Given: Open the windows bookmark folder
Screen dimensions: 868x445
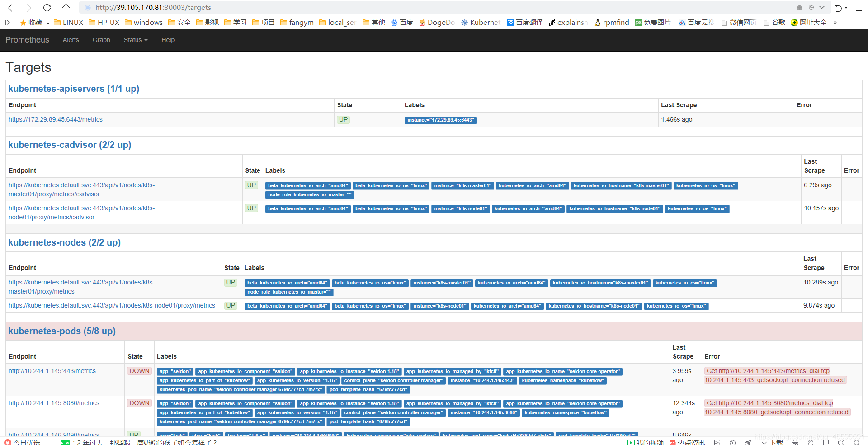Looking at the screenshot, I should pos(144,22).
